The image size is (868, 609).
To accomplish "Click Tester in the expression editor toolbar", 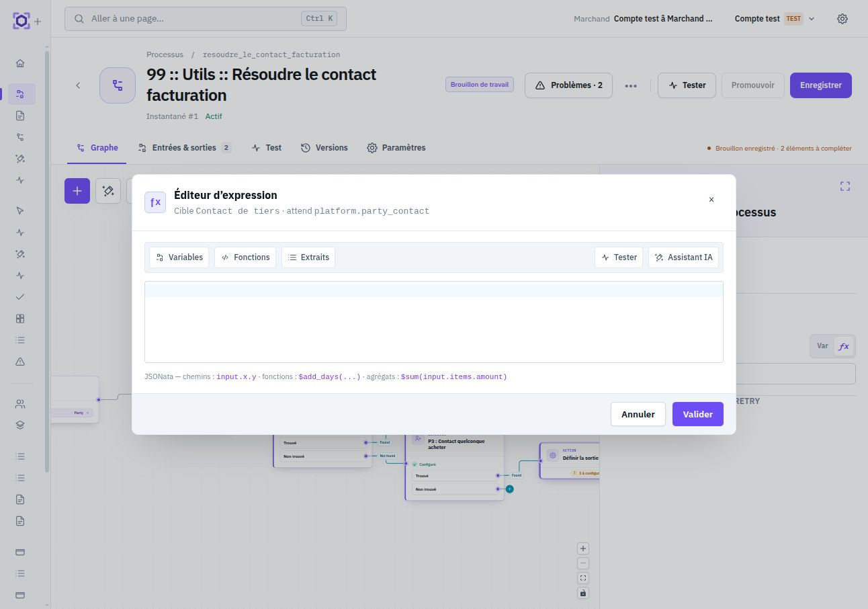I will (x=619, y=257).
